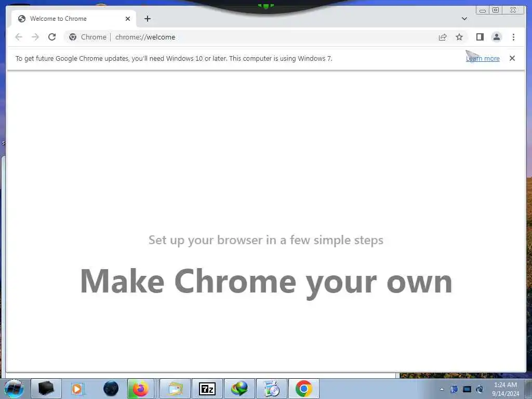Open a new tab with the plus button
The image size is (532, 399).
click(x=147, y=19)
